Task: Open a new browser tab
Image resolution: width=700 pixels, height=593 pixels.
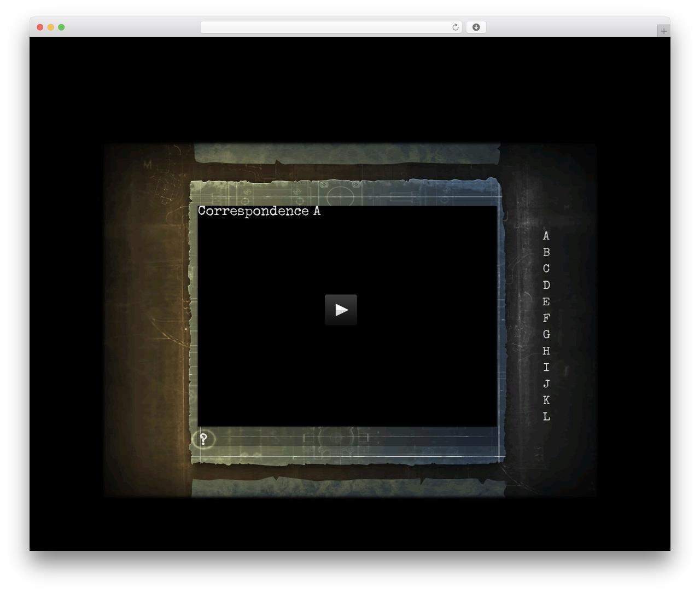Action: (663, 31)
